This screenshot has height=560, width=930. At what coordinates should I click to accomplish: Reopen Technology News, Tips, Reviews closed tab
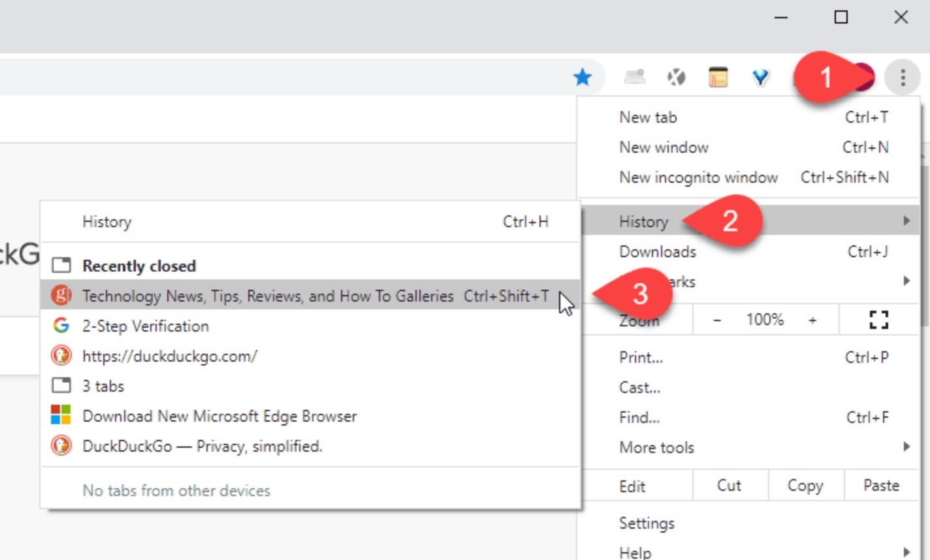(x=268, y=296)
